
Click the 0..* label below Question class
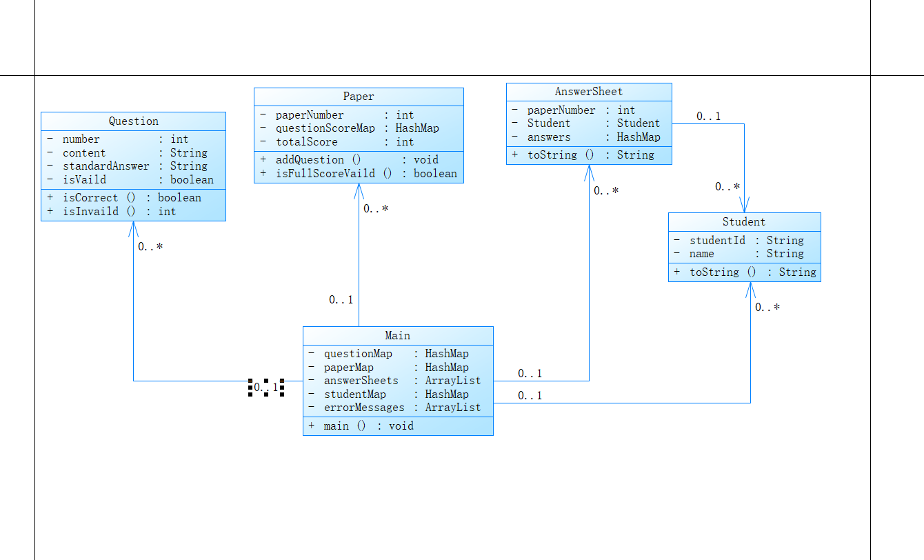tap(150, 246)
